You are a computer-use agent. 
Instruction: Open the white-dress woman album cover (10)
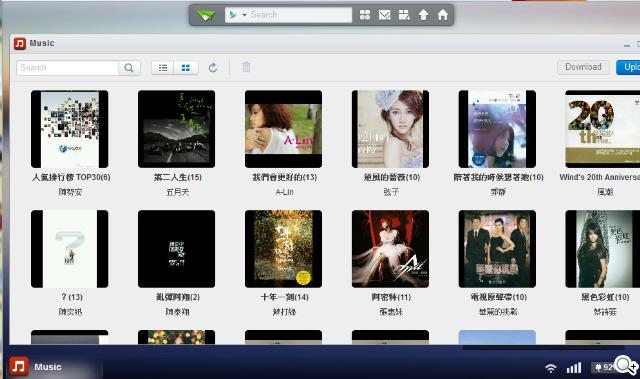[391, 129]
